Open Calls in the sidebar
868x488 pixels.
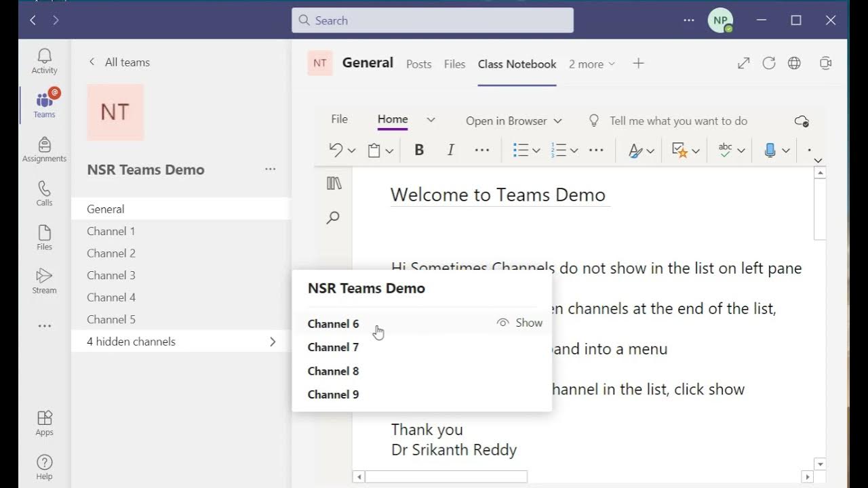click(44, 193)
